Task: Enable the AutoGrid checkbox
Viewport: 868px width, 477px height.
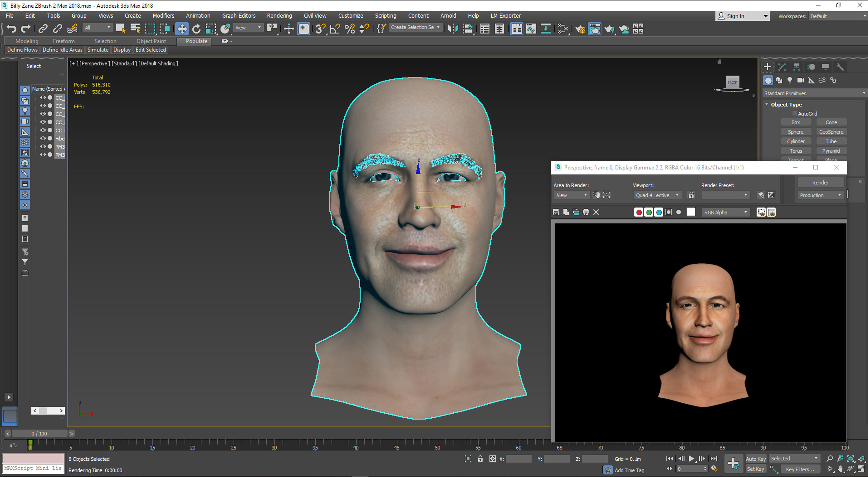Action: tap(795, 113)
